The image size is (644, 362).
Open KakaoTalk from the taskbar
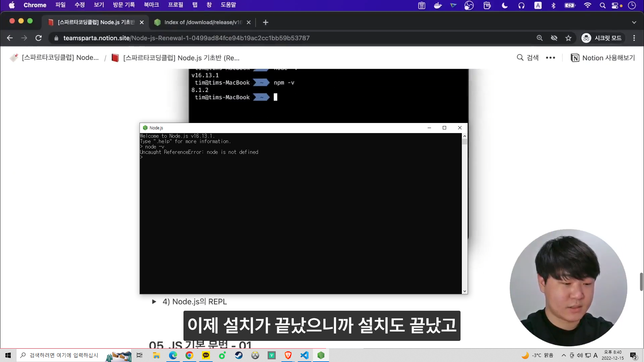(x=206, y=355)
